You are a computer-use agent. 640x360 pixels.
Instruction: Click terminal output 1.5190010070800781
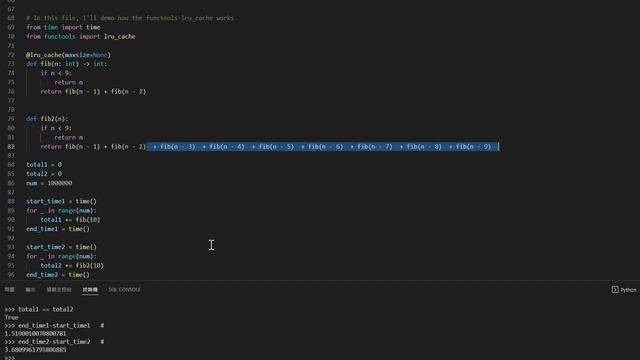pos(35,333)
